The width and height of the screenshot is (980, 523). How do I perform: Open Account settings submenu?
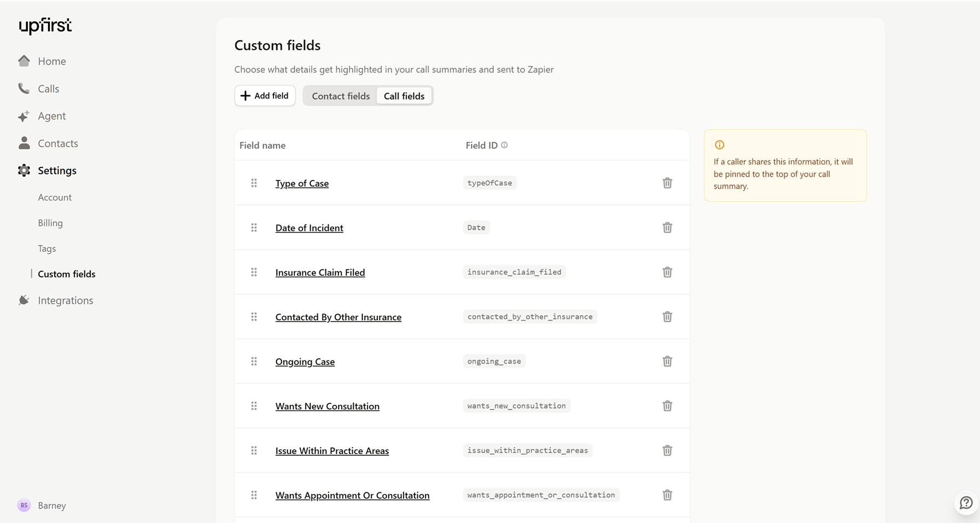coord(55,197)
